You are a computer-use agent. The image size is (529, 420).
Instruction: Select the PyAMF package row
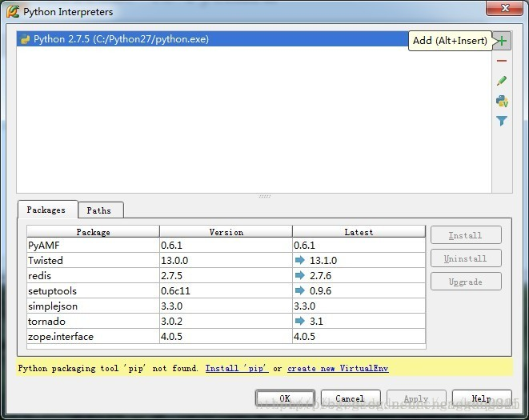coord(226,246)
